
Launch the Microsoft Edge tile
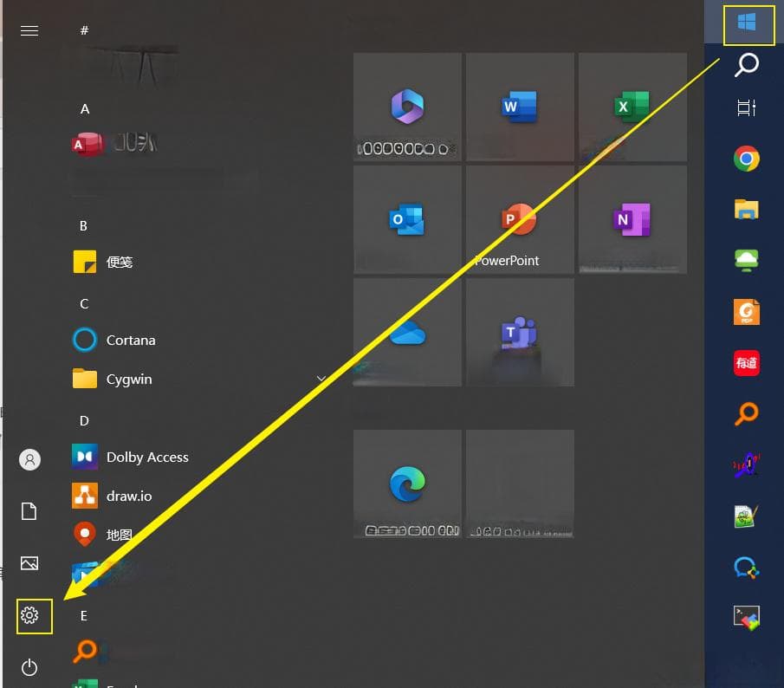click(x=407, y=484)
